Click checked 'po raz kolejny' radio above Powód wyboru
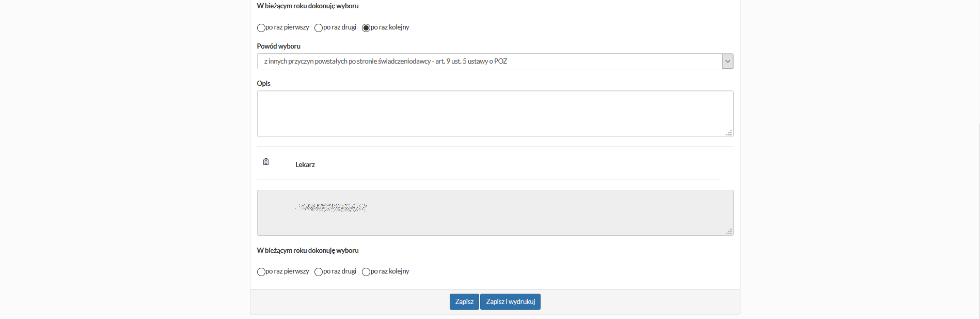 (366, 28)
